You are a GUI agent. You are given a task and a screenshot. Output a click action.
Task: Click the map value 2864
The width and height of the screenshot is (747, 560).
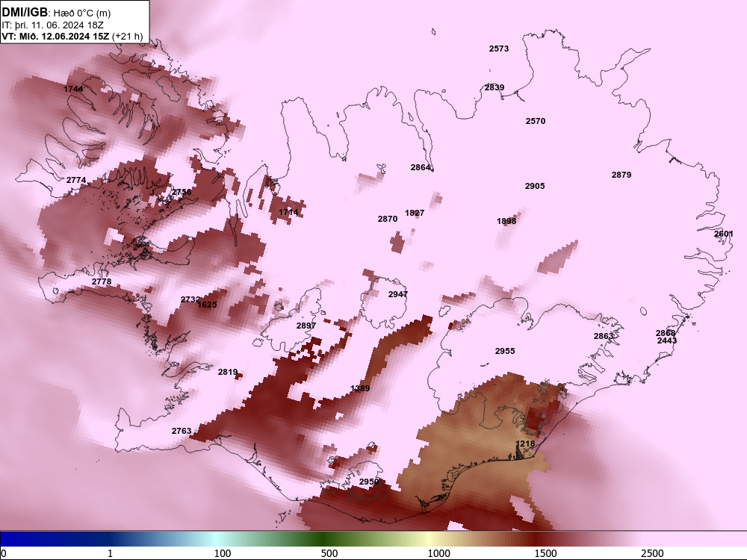pos(421,167)
